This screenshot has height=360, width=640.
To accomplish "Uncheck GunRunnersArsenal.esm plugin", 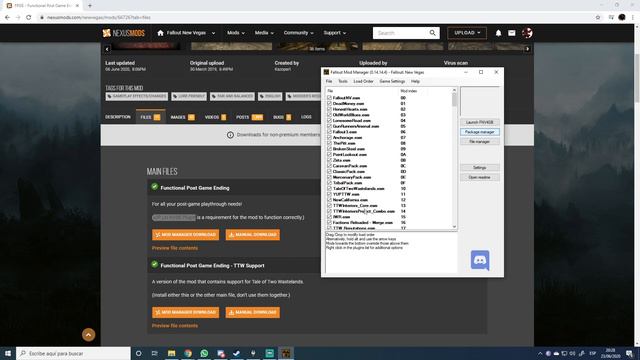I will [x=329, y=126].
